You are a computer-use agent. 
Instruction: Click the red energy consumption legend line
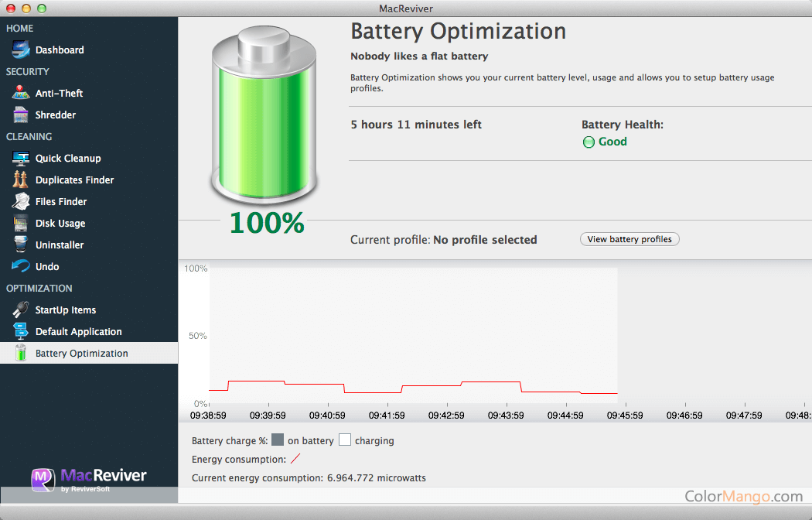coord(295,460)
